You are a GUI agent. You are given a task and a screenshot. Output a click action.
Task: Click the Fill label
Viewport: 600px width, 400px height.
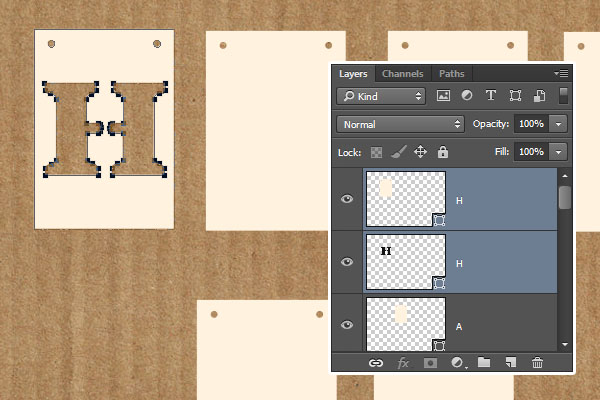tap(502, 152)
